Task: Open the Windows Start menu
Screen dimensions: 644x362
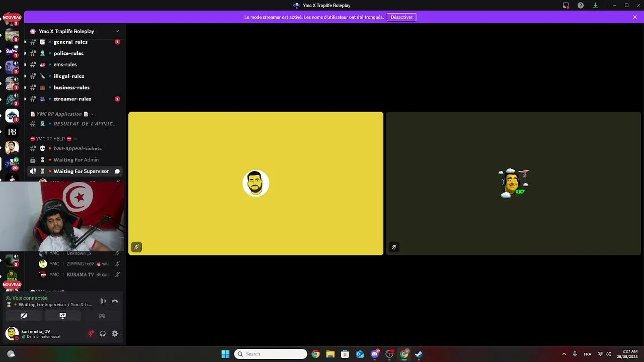Action: [x=225, y=354]
